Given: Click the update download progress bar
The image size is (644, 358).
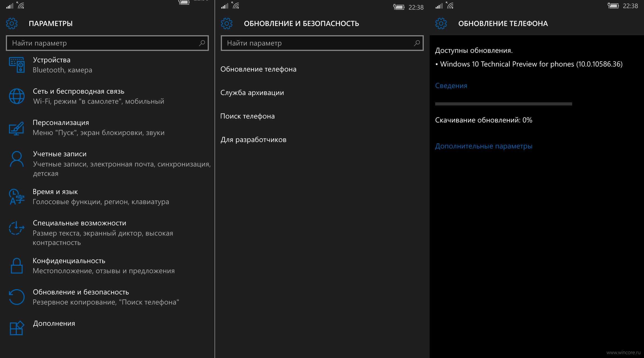Looking at the screenshot, I should pos(503,104).
